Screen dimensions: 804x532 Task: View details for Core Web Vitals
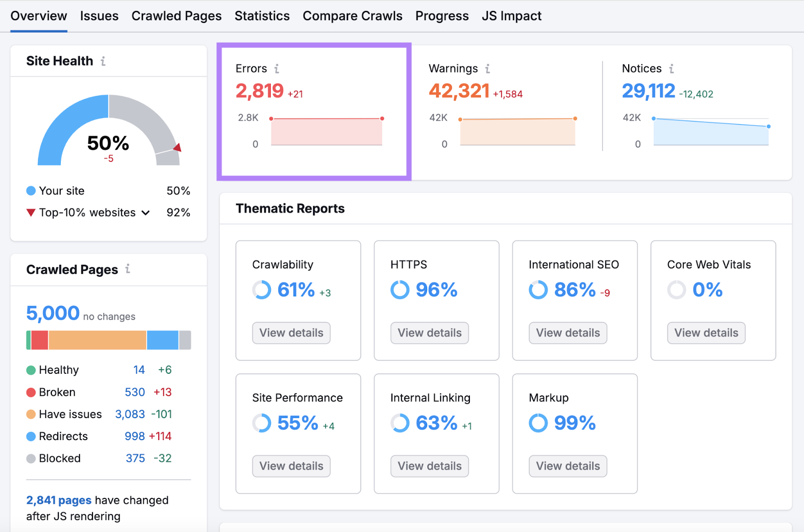click(x=706, y=333)
